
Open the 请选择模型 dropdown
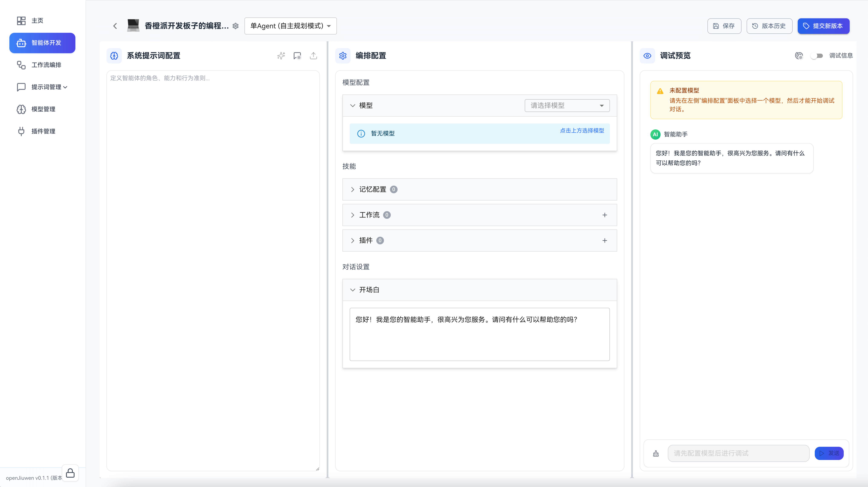567,105
